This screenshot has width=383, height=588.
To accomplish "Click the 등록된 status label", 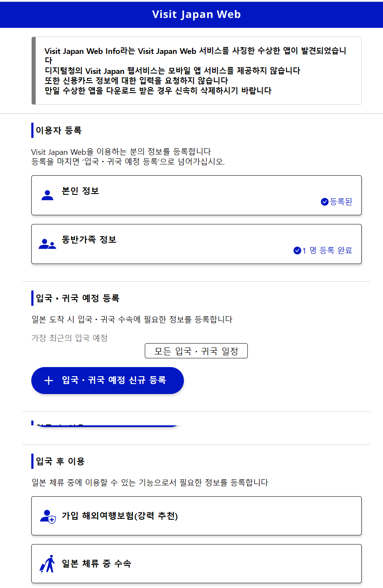I will click(342, 201).
